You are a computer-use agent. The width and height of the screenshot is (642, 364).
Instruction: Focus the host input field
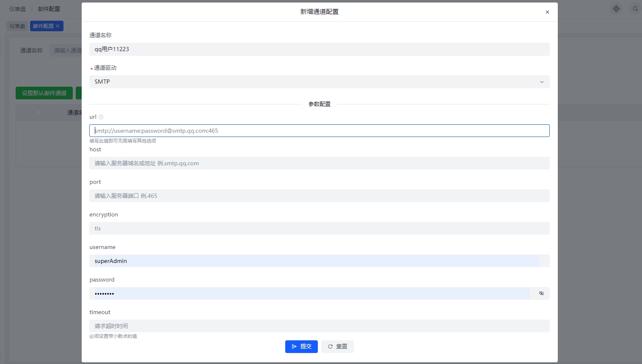point(319,163)
